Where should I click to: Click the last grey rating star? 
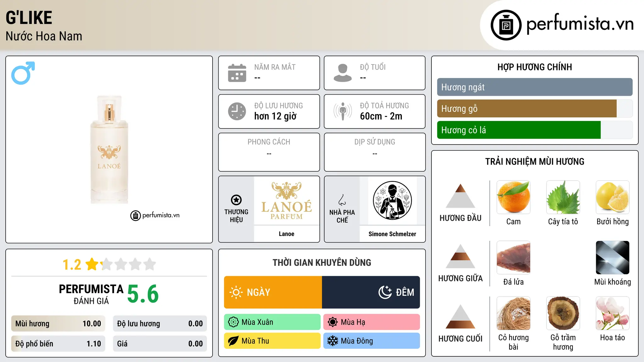click(150, 264)
